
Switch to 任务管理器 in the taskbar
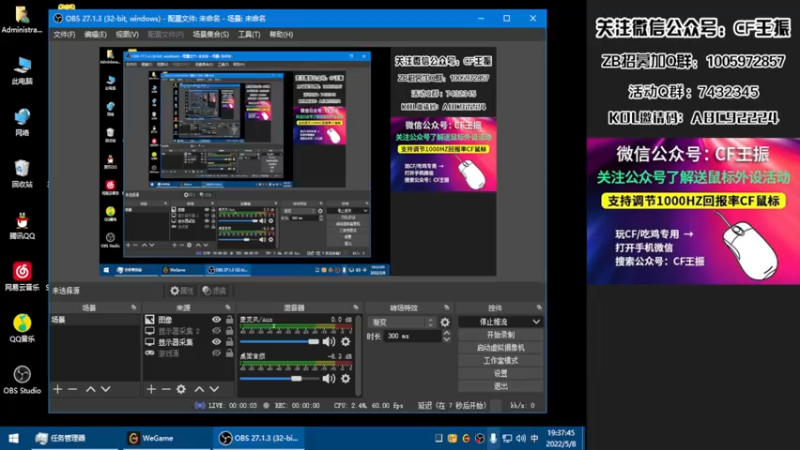[74, 438]
